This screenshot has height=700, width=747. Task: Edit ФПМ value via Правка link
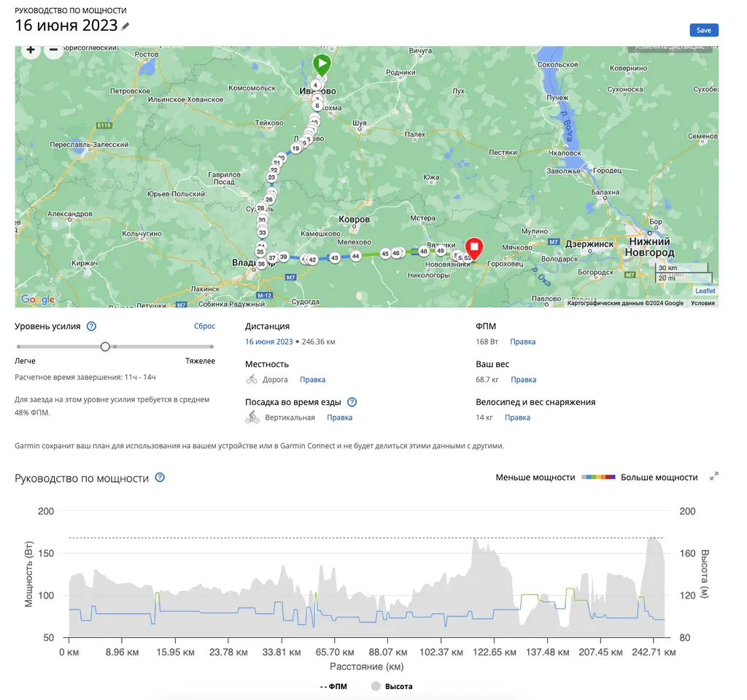pyautogui.click(x=522, y=342)
